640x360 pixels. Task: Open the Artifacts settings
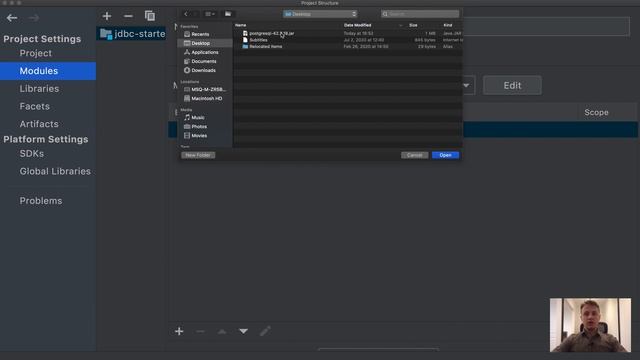(39, 124)
